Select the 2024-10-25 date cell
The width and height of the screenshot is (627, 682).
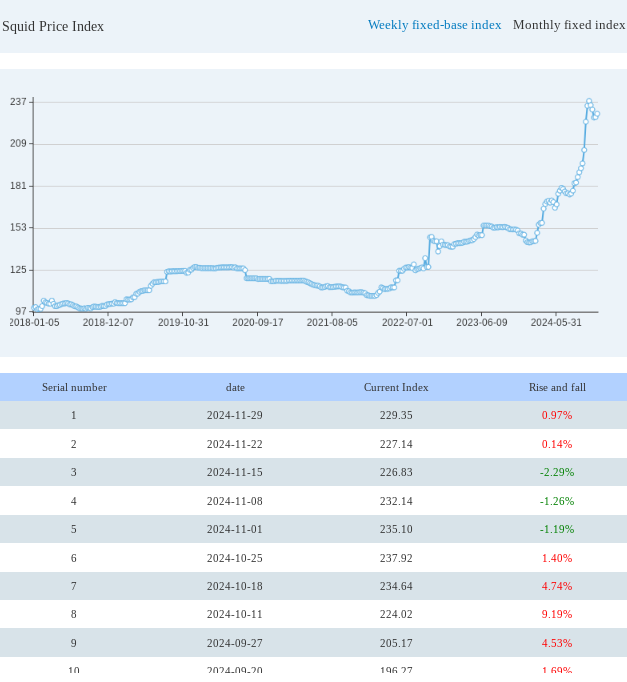click(235, 558)
